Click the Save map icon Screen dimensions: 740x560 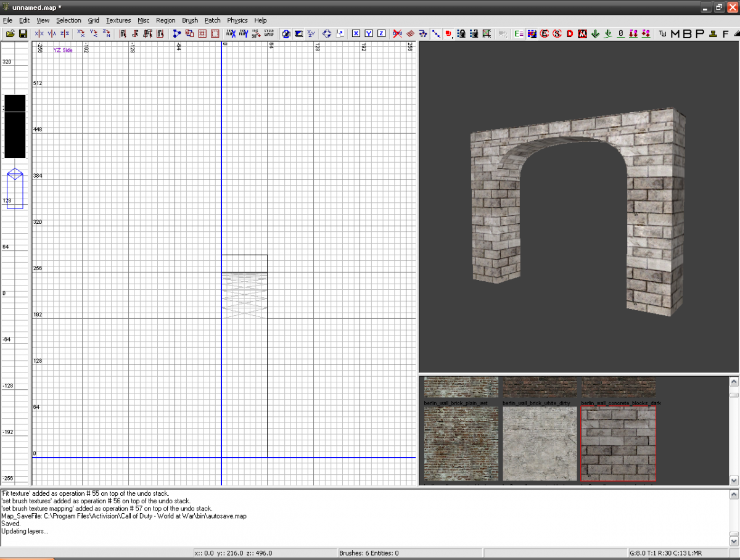coord(23,34)
